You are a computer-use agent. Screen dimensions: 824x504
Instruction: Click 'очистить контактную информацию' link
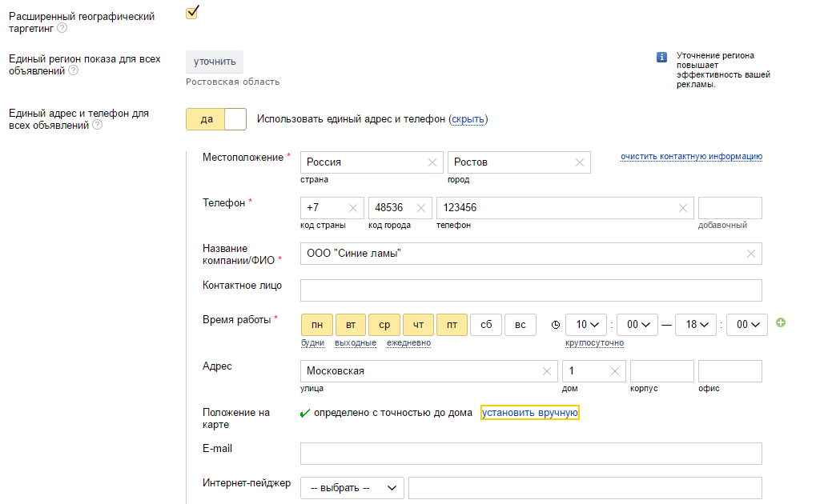(691, 156)
